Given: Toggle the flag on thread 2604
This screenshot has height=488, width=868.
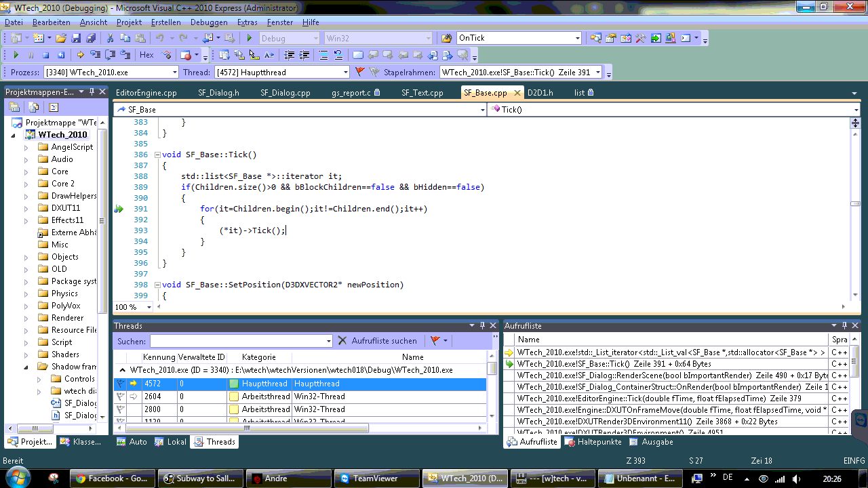Looking at the screenshot, I should pos(120,396).
